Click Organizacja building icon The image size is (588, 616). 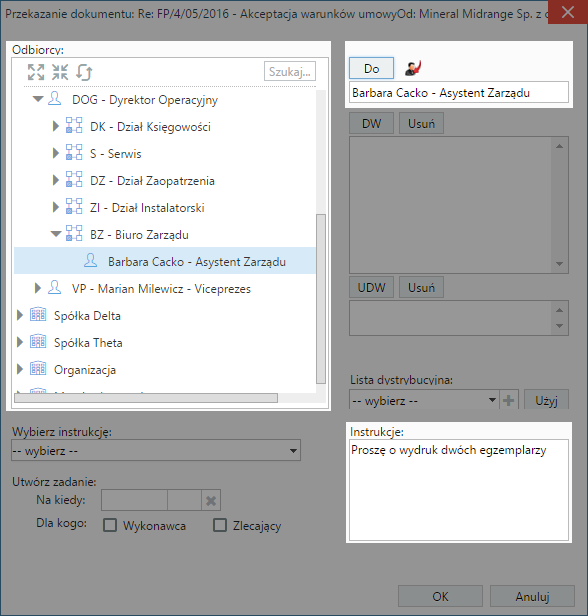coord(38,369)
